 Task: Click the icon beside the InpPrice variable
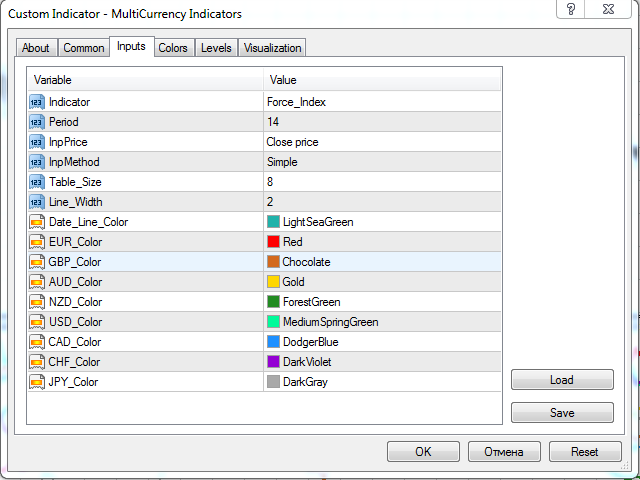click(37, 142)
